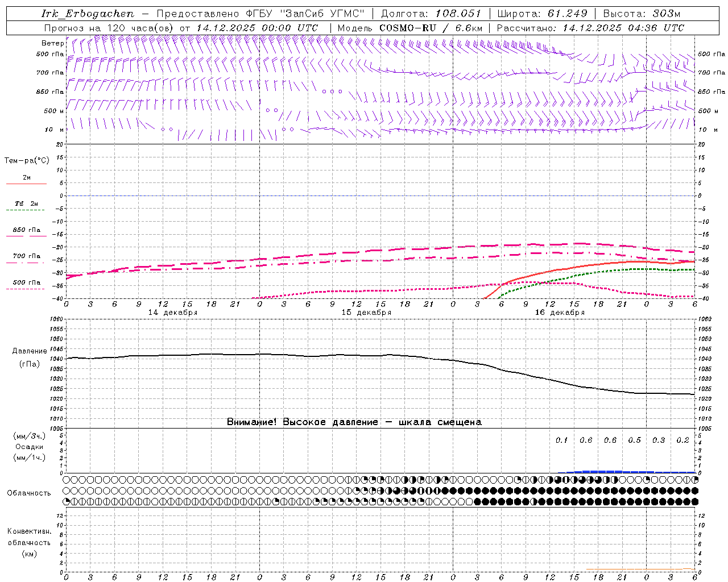This screenshot has height=582, width=728.
Task: Click the Давление (гПа) pressure label
Action: tap(26, 357)
